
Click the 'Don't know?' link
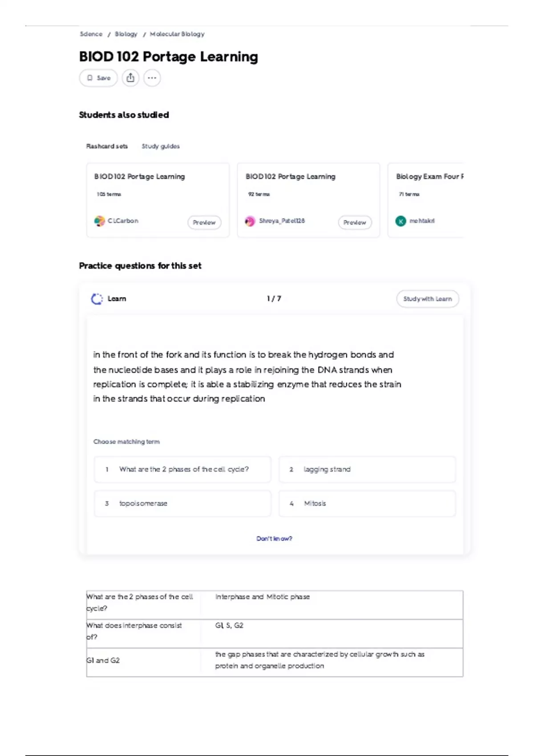click(x=274, y=539)
